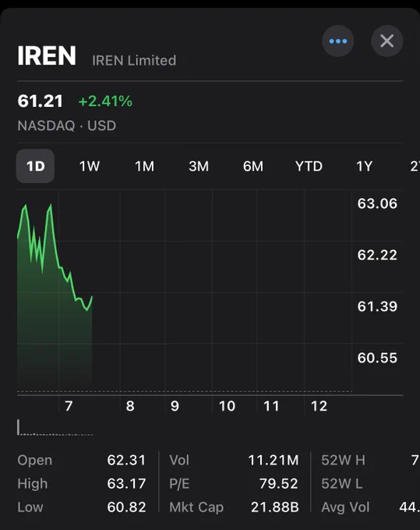Select the 1D chart range
This screenshot has height=530, width=420.
pos(36,166)
